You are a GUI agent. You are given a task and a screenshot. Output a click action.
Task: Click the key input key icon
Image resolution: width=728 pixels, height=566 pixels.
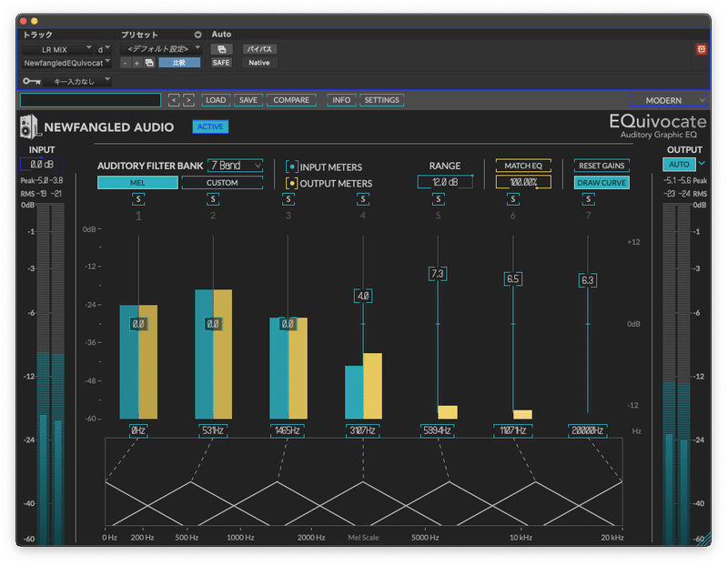tap(32, 81)
